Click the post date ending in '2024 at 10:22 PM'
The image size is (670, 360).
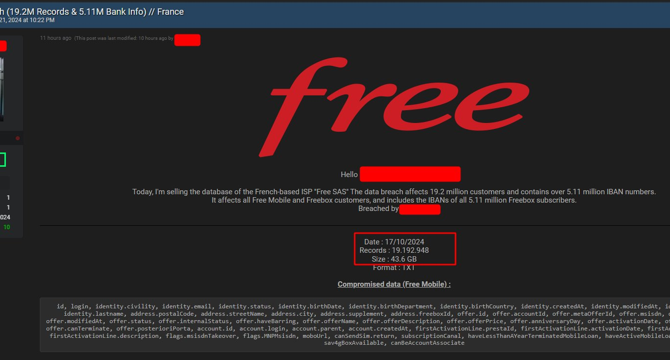[27, 20]
